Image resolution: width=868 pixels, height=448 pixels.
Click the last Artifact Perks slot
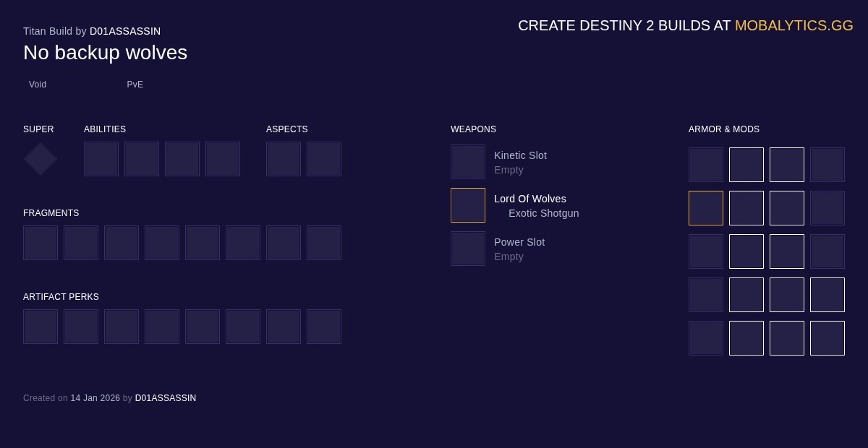point(324,327)
